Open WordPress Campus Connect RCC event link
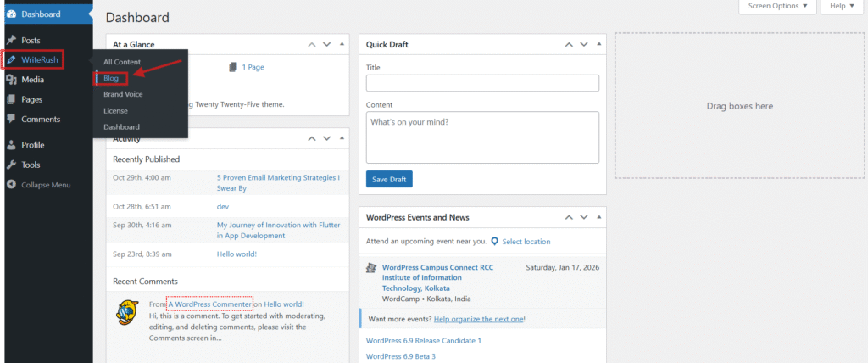This screenshot has height=363, width=868. 438,277
